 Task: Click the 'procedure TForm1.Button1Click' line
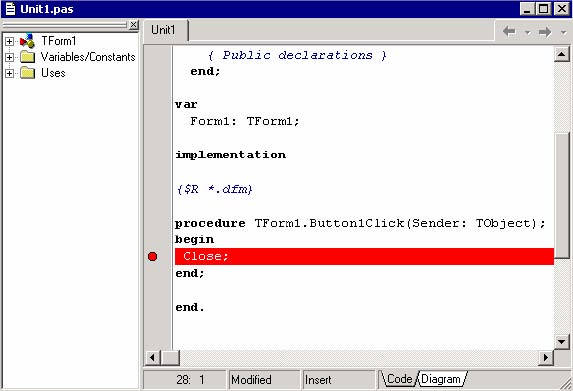(x=360, y=223)
